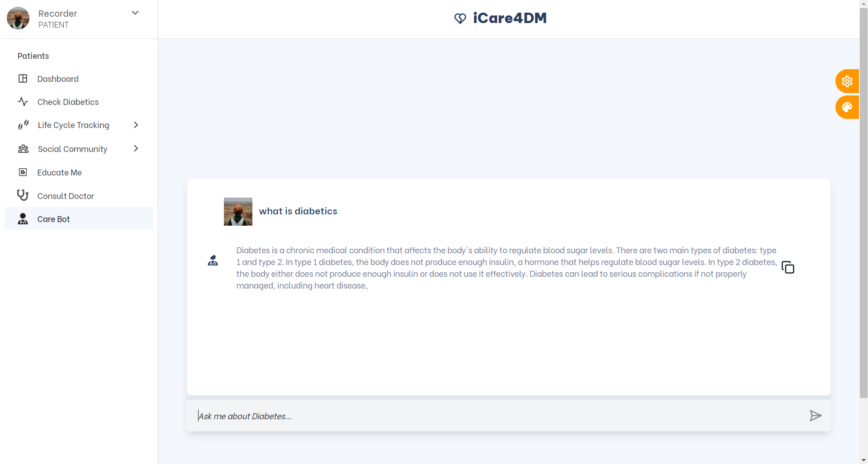Click the Social Community people icon
The image size is (868, 464).
[x=23, y=148]
